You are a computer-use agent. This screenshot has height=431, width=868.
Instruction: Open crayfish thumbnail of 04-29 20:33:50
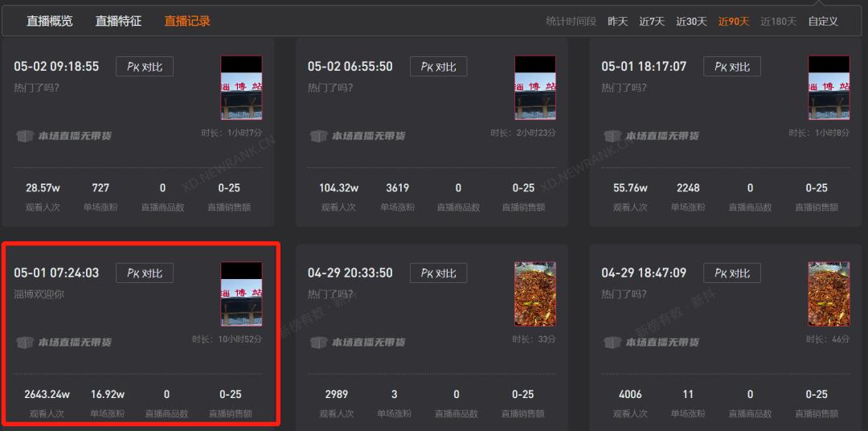point(535,294)
